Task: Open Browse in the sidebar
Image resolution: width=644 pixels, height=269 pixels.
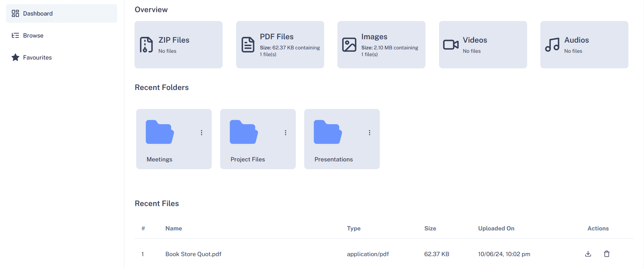Action: [x=33, y=36]
